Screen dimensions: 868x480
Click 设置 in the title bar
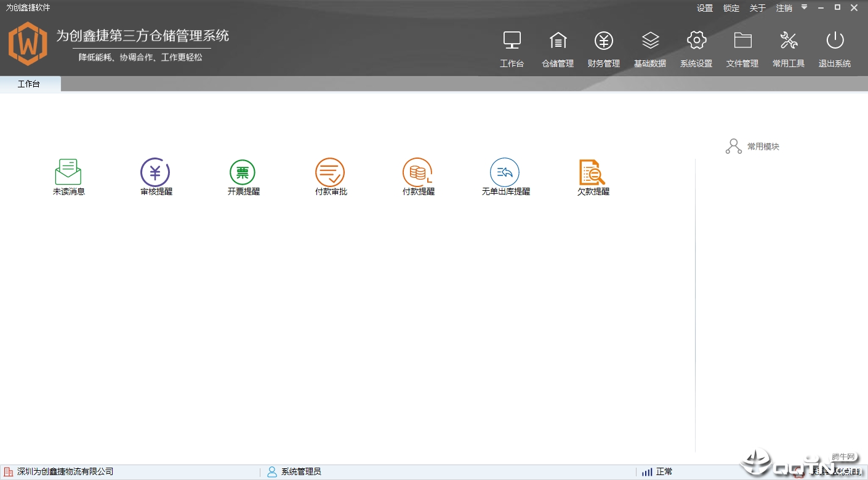tap(705, 8)
